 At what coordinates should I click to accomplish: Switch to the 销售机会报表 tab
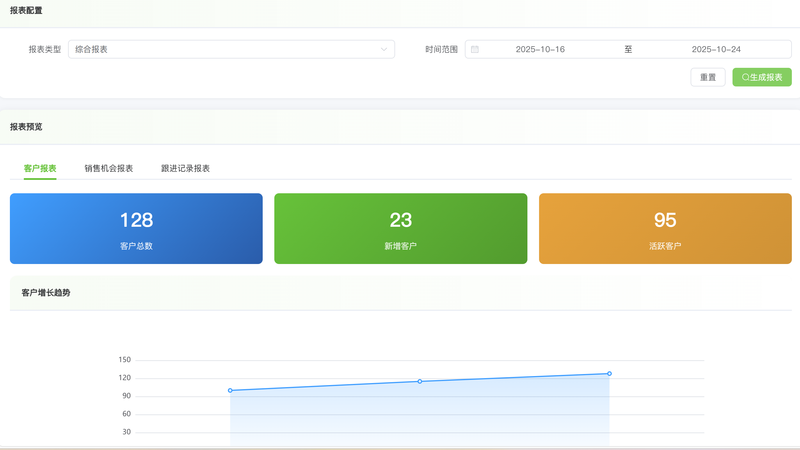pos(109,168)
